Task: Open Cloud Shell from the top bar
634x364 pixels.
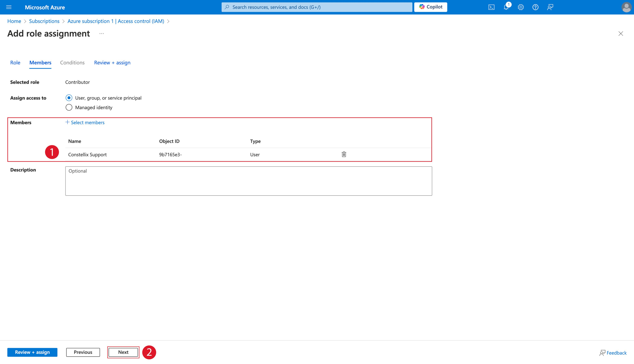Action: pos(491,7)
